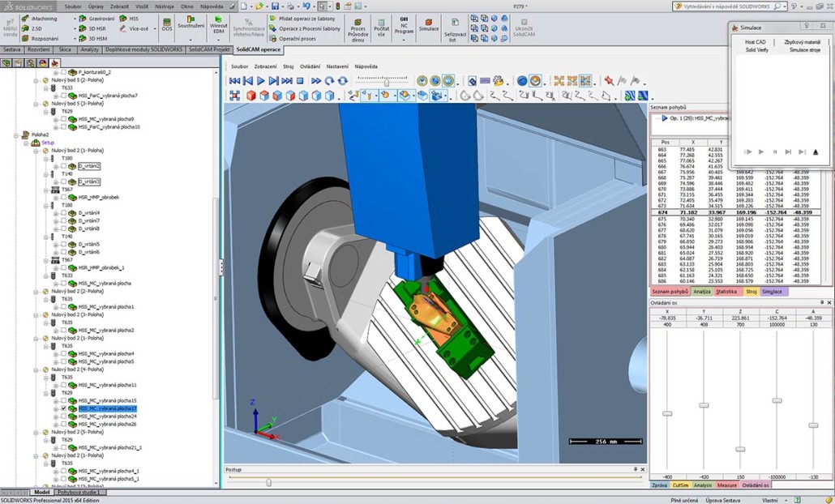Open the Vložit menu
Screen dimensions: 835x504
pyautogui.click(x=142, y=6)
